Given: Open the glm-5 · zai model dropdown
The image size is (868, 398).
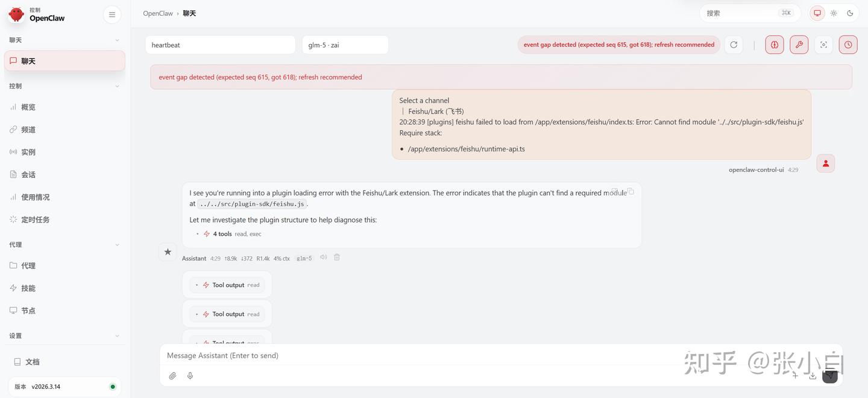Looking at the screenshot, I should pyautogui.click(x=345, y=45).
